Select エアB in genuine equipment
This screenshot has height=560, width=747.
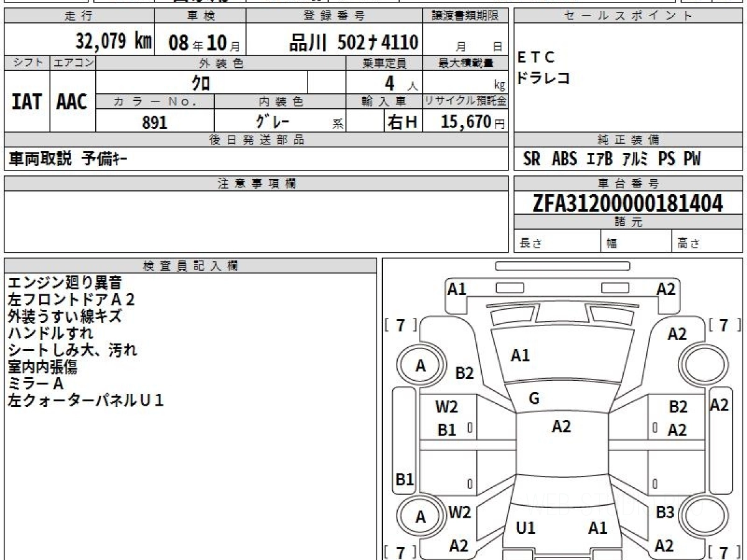[600, 160]
